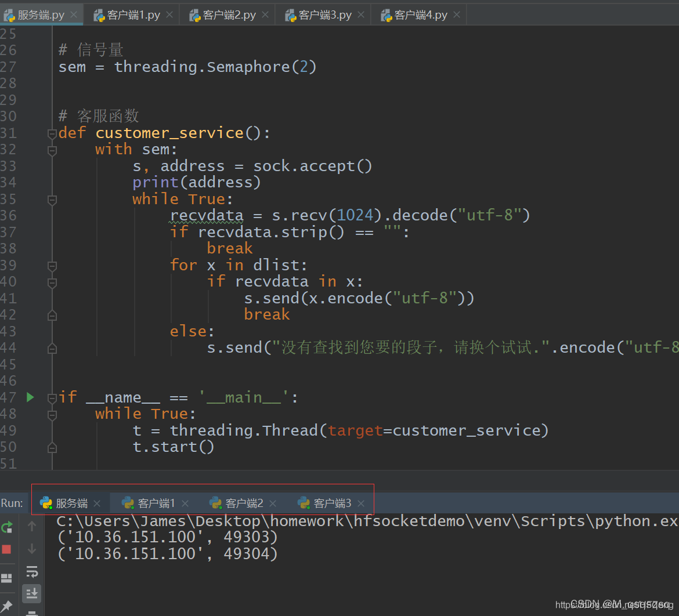This screenshot has width=679, height=616.
Task: Click the '# 信号量' comment on line 26
Action: [91, 50]
